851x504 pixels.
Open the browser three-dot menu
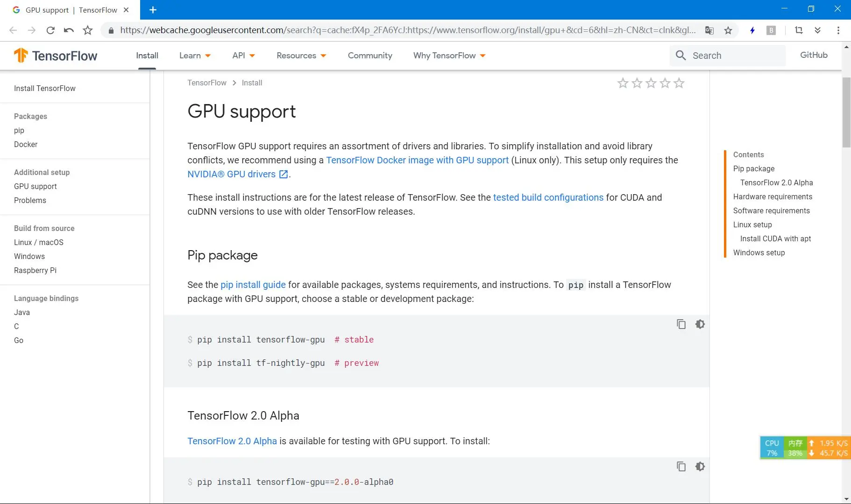point(838,30)
